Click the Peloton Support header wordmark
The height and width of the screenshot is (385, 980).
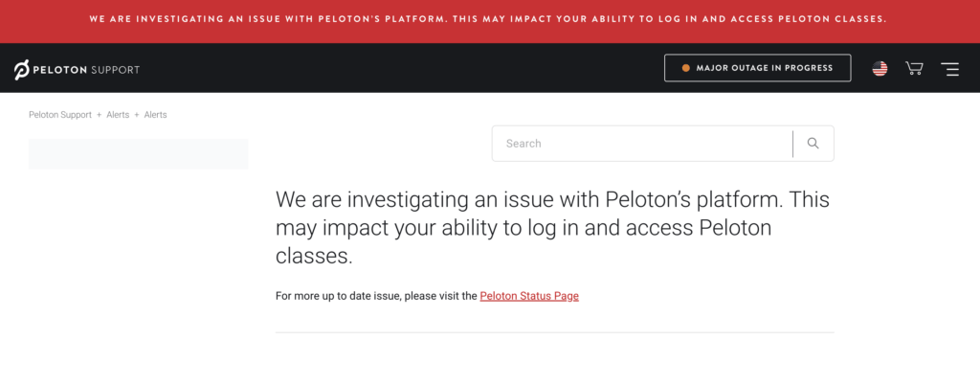coord(85,69)
